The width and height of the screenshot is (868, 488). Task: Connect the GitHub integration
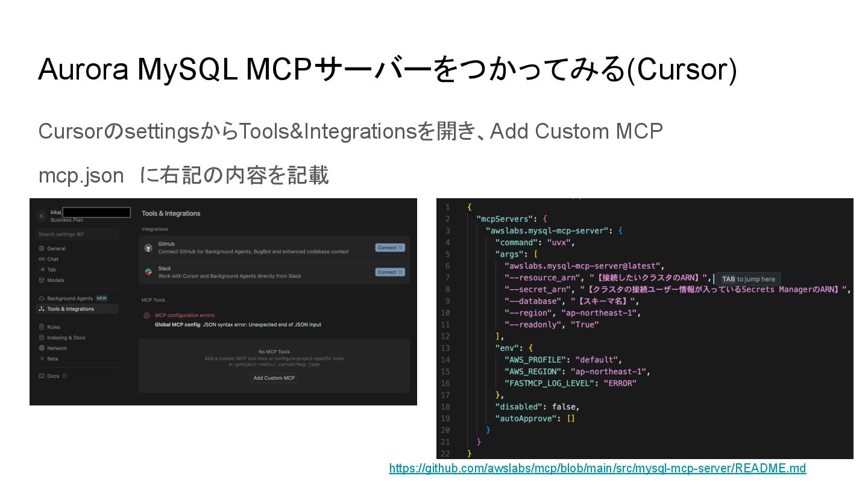(390, 248)
